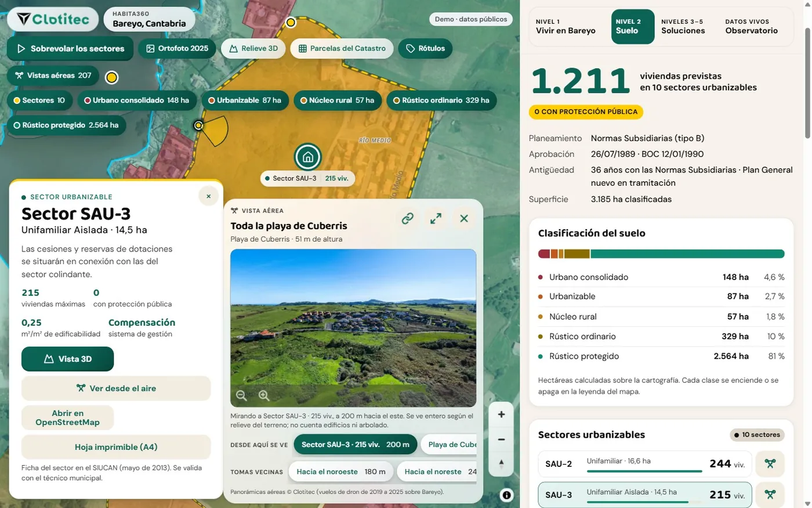The height and width of the screenshot is (508, 812).
Task: Open drone view for SAU-2 row
Action: pos(770,463)
